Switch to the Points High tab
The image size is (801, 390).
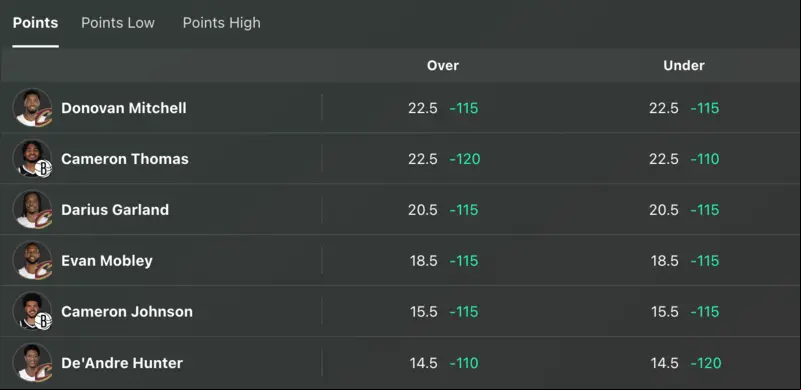[222, 23]
